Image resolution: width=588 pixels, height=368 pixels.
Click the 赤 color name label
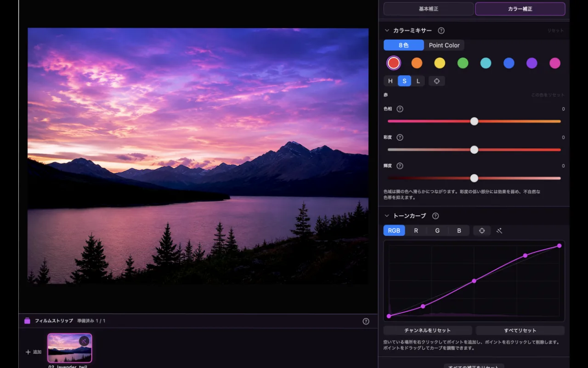pos(386,95)
